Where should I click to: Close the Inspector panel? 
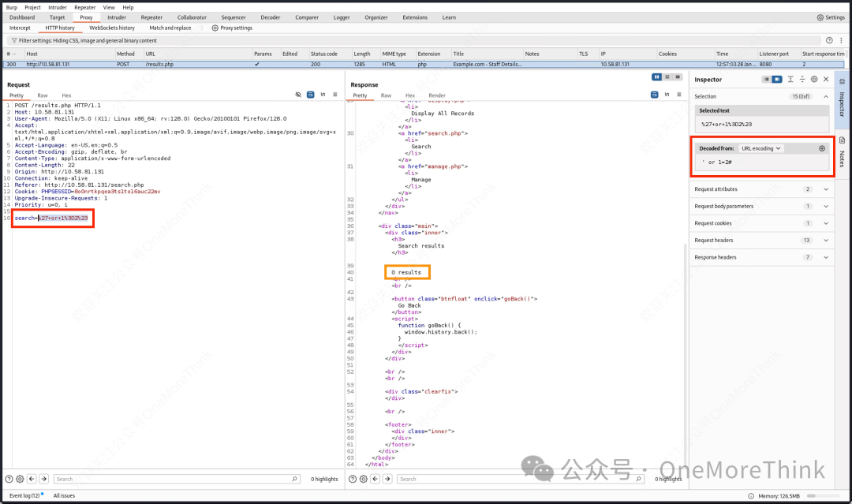coord(826,80)
